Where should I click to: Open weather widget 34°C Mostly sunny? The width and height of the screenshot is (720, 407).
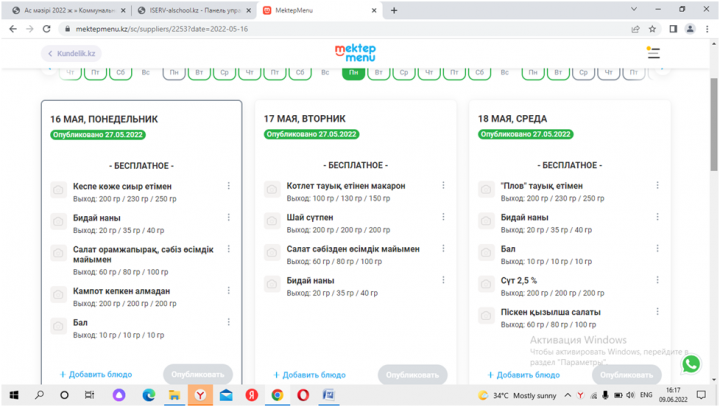click(x=517, y=395)
